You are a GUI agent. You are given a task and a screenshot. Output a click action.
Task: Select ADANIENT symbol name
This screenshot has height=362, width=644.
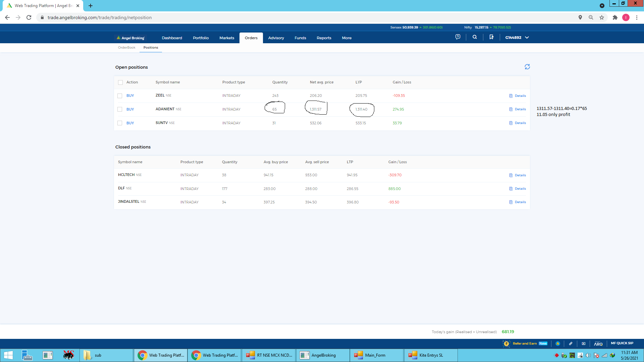165,109
